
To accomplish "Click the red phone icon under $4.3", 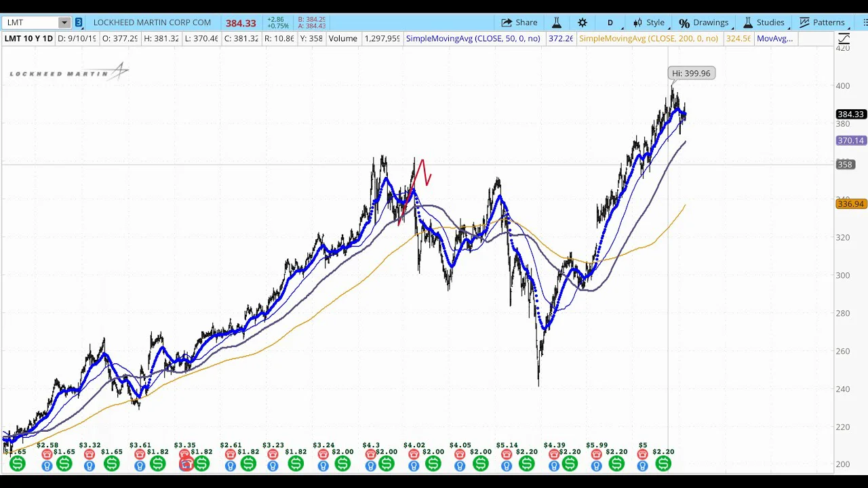I will [371, 455].
